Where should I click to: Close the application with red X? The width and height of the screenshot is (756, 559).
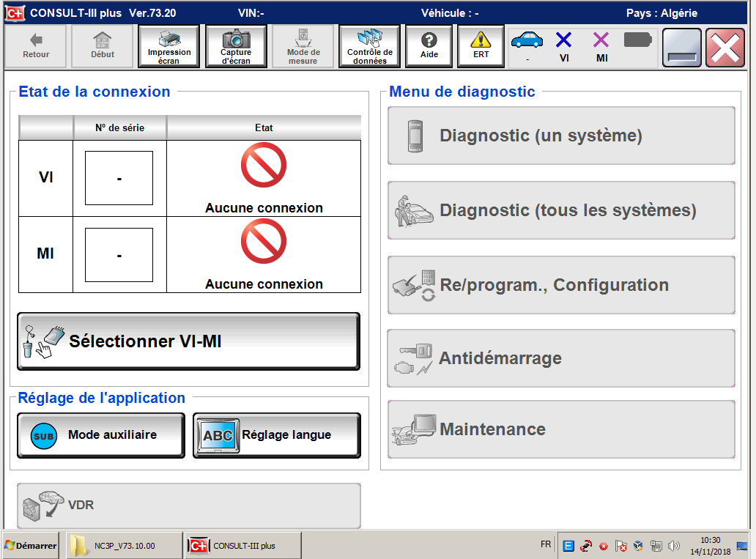click(x=726, y=48)
